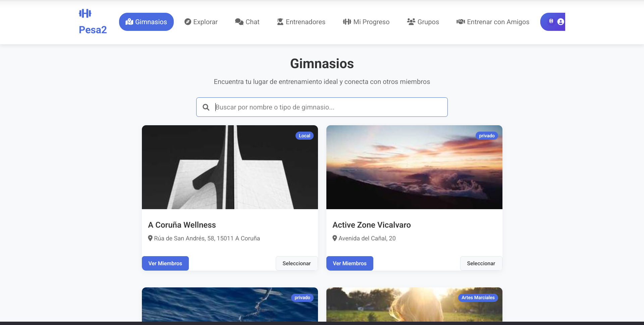Viewport: 644px width, 325px height.
Task: Click the magnifying glass search icon
Action: pyautogui.click(x=206, y=107)
